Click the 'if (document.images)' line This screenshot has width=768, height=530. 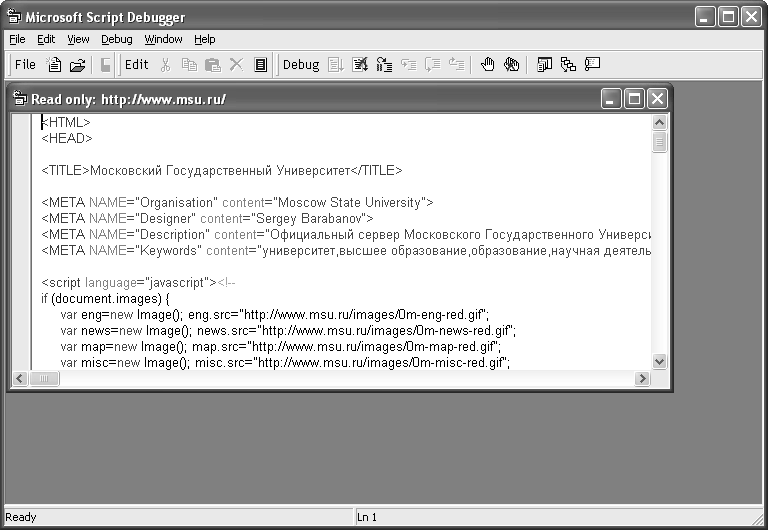pos(105,299)
